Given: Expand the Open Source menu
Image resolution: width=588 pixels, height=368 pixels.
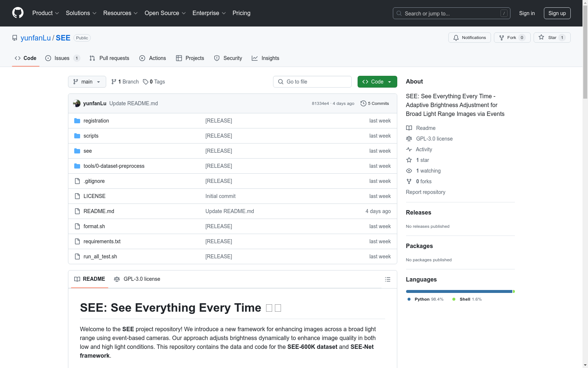Looking at the screenshot, I should coord(165,13).
